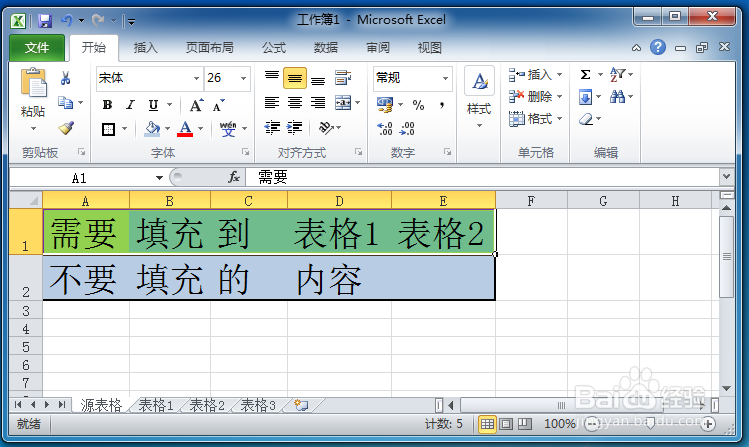Viewport: 749px width, 447px height.
Task: Click the borders icon
Action: 108,129
